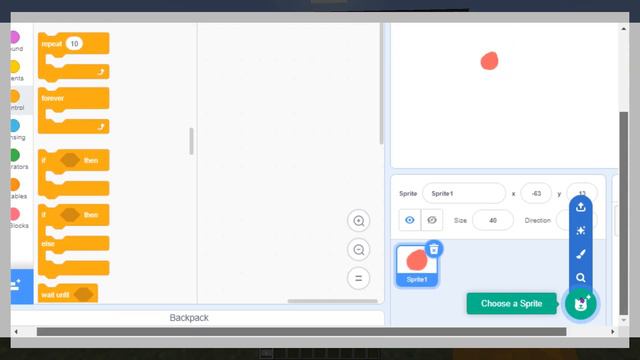Upload a sprite from file

click(580, 207)
